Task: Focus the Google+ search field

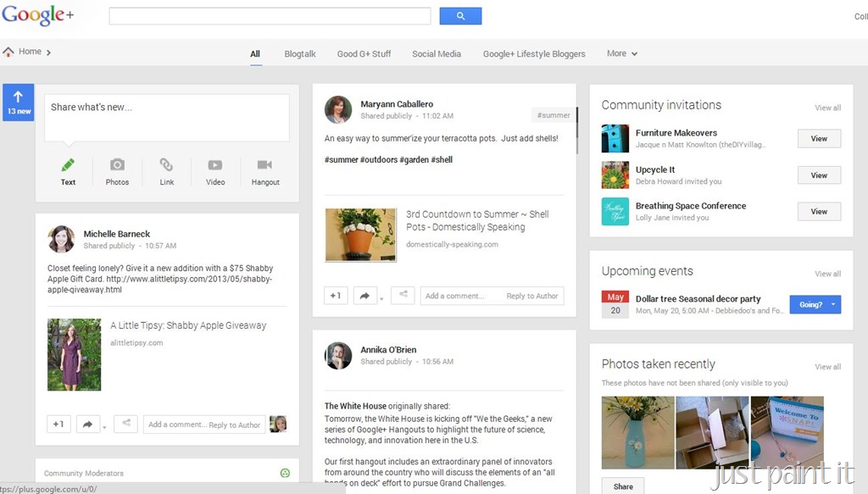Action: pos(270,16)
